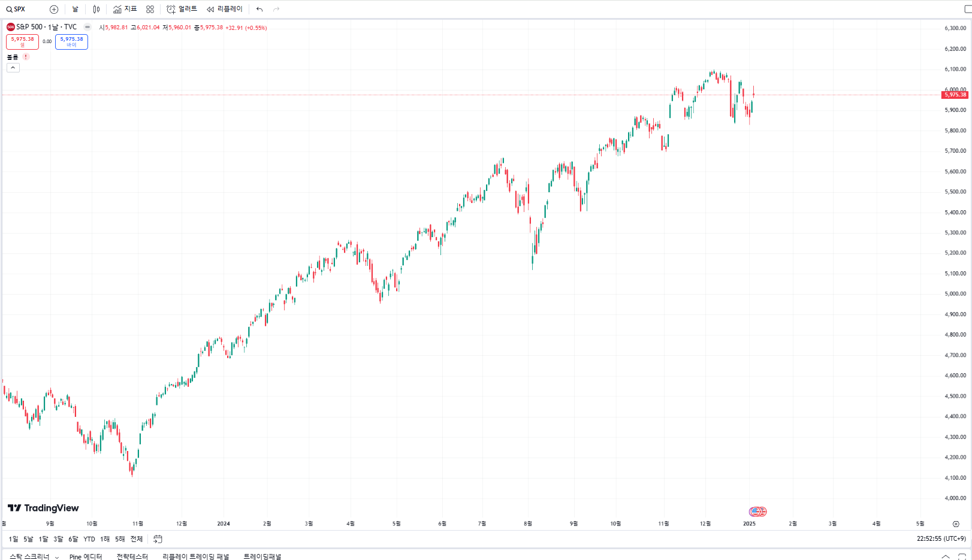This screenshot has height=560, width=972.
Task: Select the YTD date range
Action: click(89, 539)
